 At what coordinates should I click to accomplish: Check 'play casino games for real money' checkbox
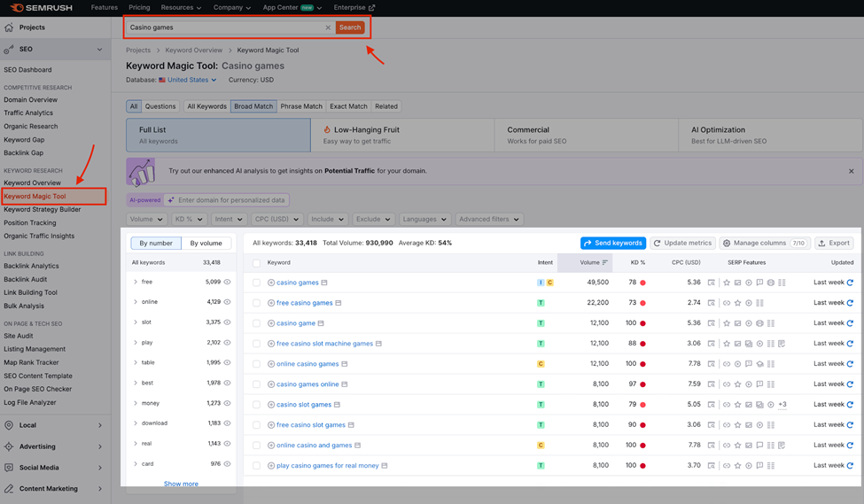tap(256, 466)
